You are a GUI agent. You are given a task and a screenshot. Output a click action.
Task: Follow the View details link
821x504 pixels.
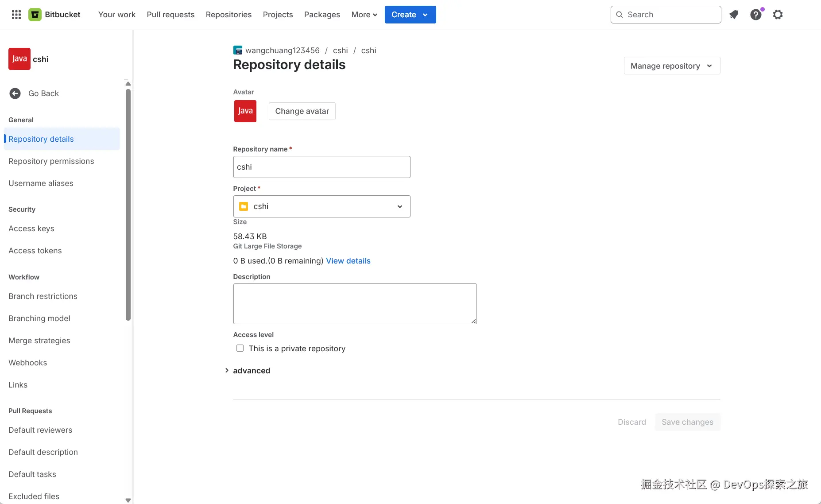348,261
